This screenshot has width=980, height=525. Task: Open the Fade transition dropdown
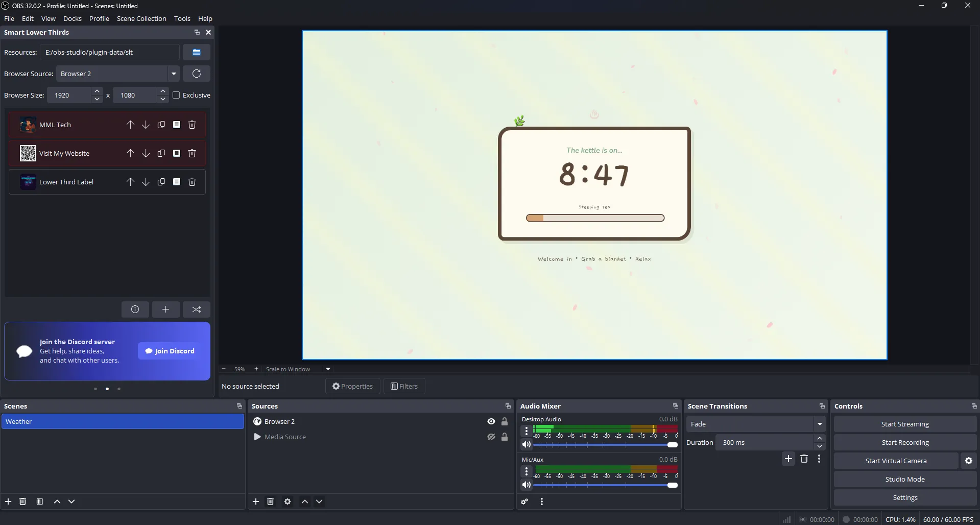(x=819, y=424)
